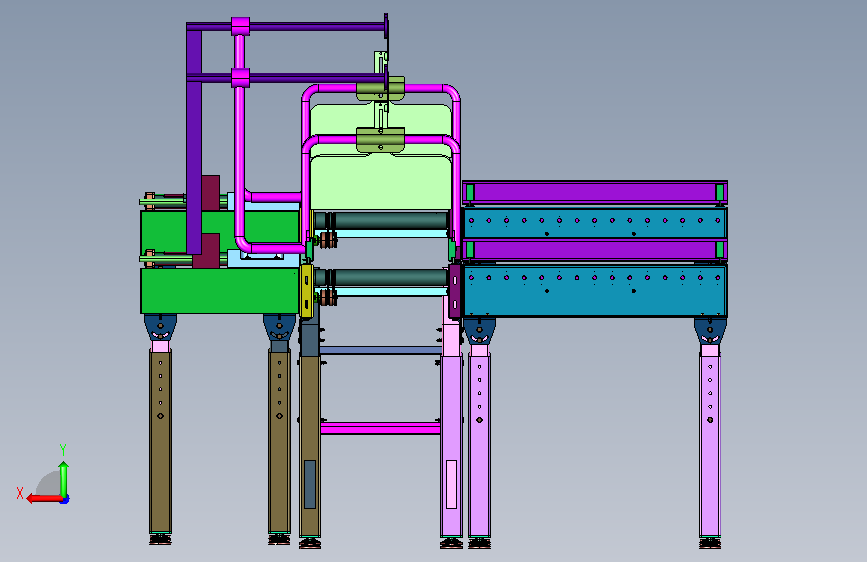Click the blue Z axis dot on the triad
Screen dimensions: 867x562
pyautogui.click(x=65, y=500)
